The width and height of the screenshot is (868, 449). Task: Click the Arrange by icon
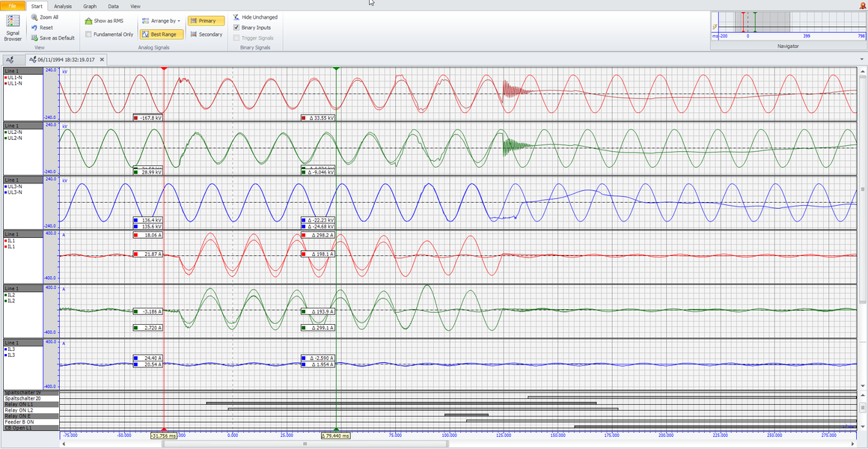[146, 21]
